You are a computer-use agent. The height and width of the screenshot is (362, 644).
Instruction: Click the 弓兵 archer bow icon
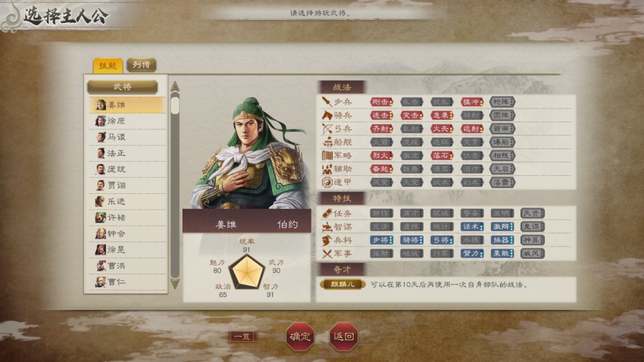click(x=327, y=129)
